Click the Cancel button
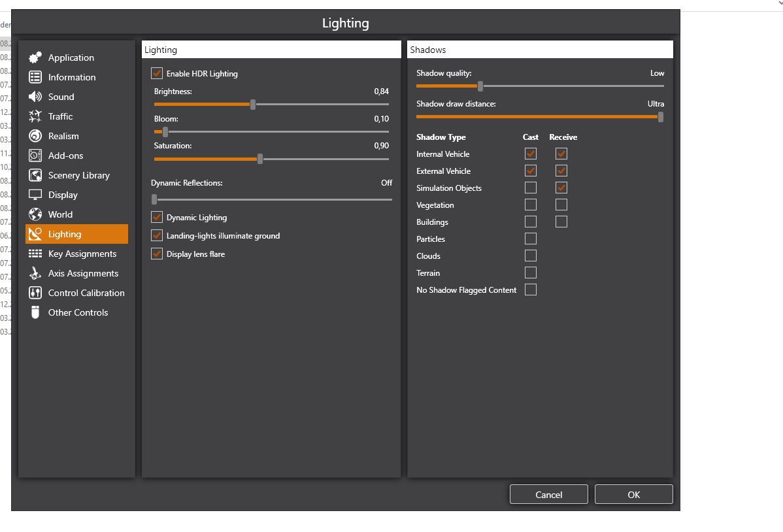 [x=549, y=495]
